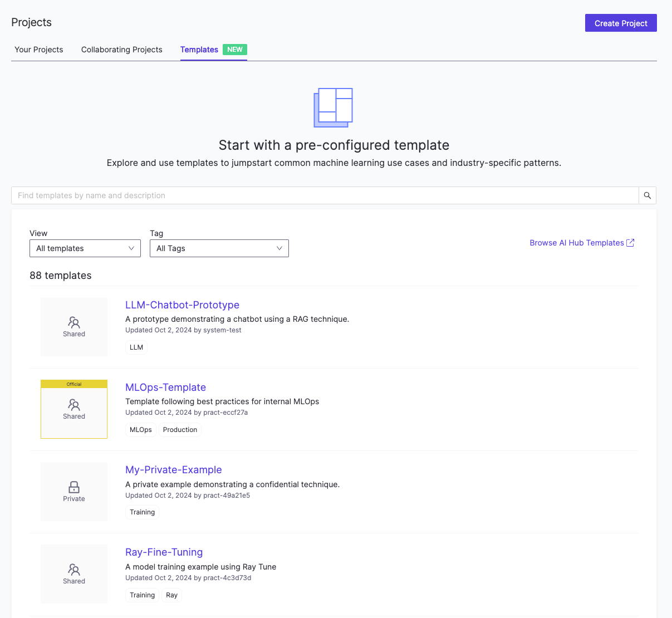This screenshot has height=618, width=672.
Task: Click the Production tag chip
Action: click(180, 430)
